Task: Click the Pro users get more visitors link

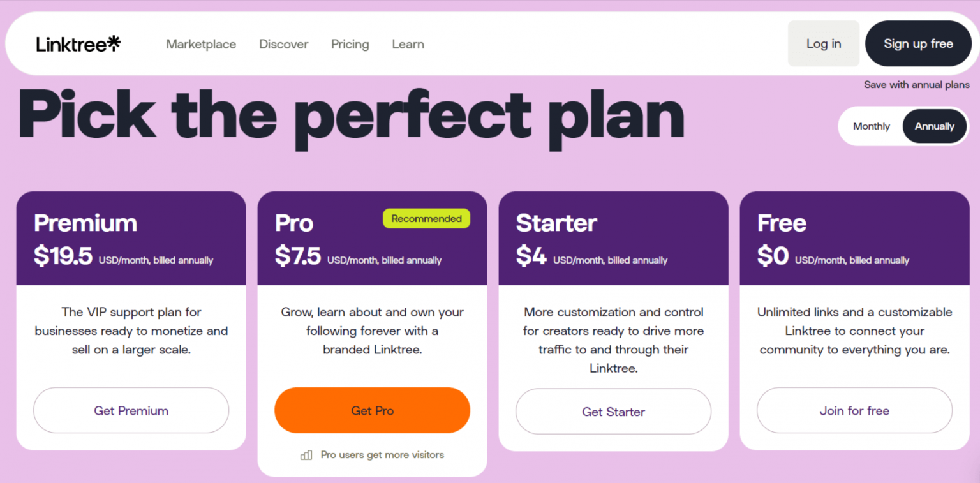Action: click(x=382, y=455)
